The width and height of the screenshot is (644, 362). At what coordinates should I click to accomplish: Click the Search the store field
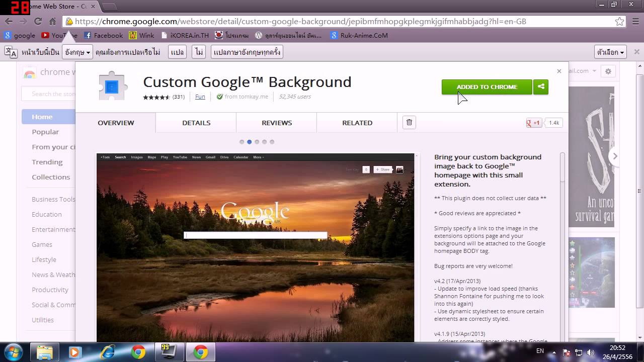coord(48,94)
